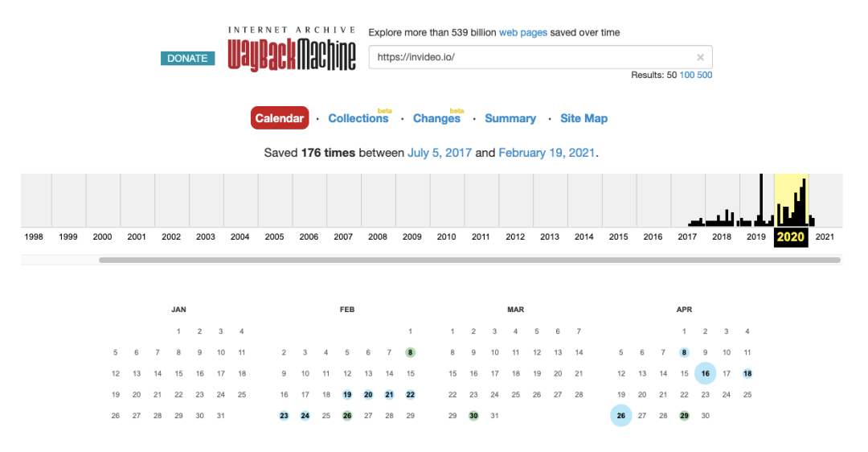Show 500 results

point(705,75)
